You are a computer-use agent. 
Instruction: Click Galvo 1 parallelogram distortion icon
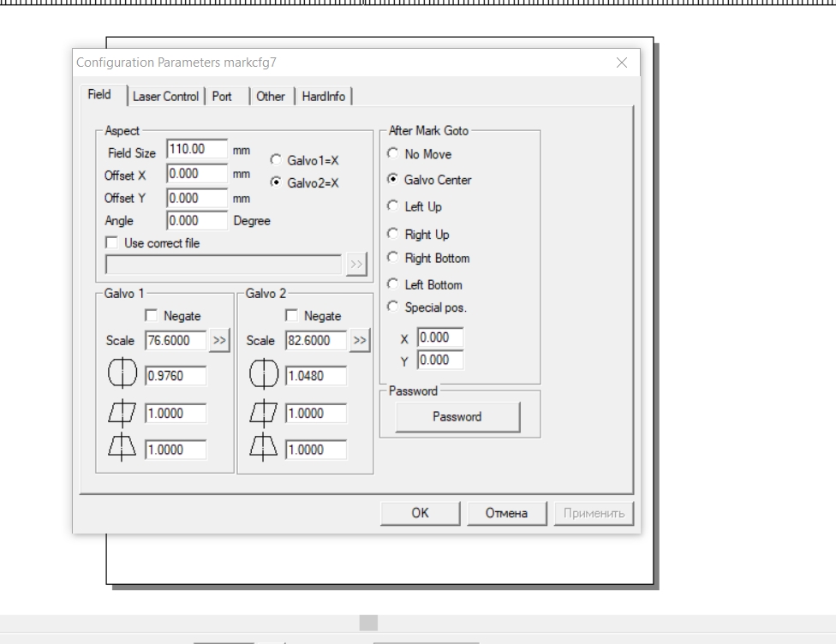point(119,414)
